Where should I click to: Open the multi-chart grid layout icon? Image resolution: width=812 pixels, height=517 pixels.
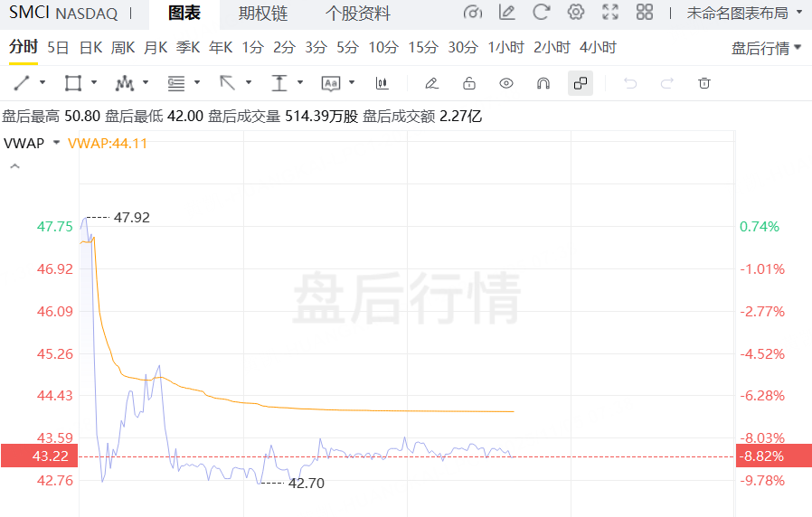645,13
